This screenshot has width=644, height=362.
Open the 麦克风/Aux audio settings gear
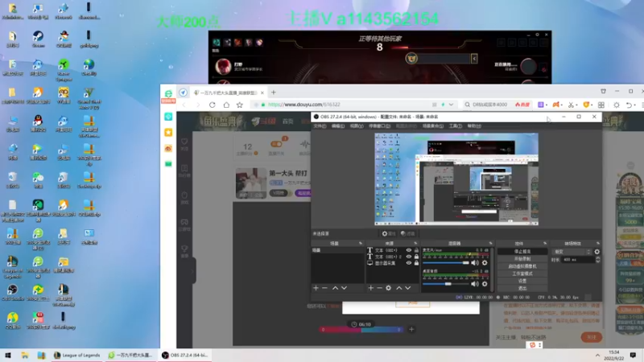485,263
